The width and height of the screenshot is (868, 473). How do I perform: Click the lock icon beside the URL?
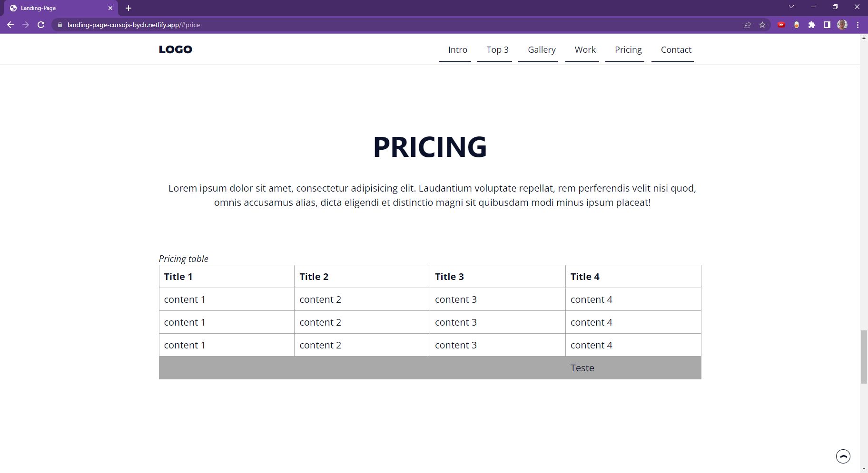59,25
